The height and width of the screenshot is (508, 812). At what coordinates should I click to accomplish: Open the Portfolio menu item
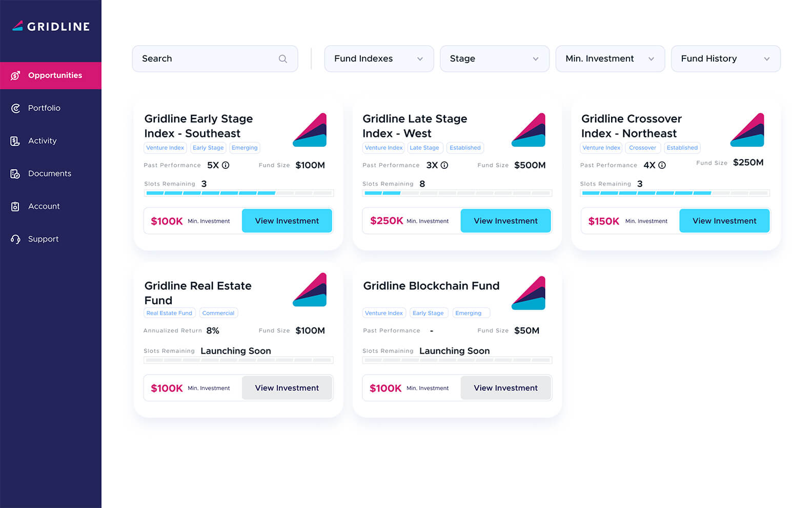pyautogui.click(x=44, y=108)
